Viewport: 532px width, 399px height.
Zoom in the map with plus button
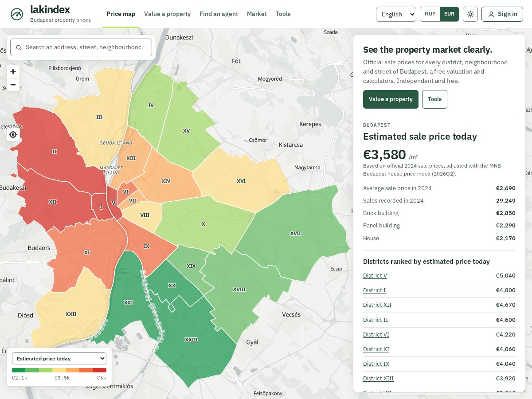(x=13, y=72)
